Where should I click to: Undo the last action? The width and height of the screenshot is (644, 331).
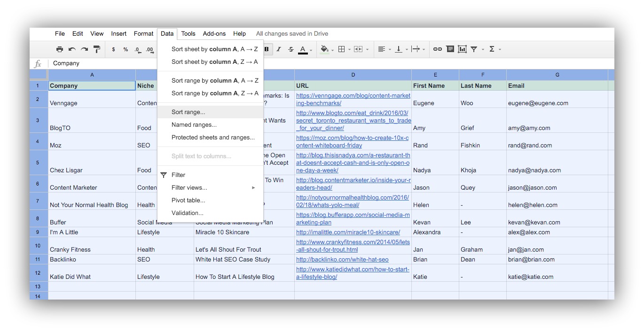coord(72,49)
